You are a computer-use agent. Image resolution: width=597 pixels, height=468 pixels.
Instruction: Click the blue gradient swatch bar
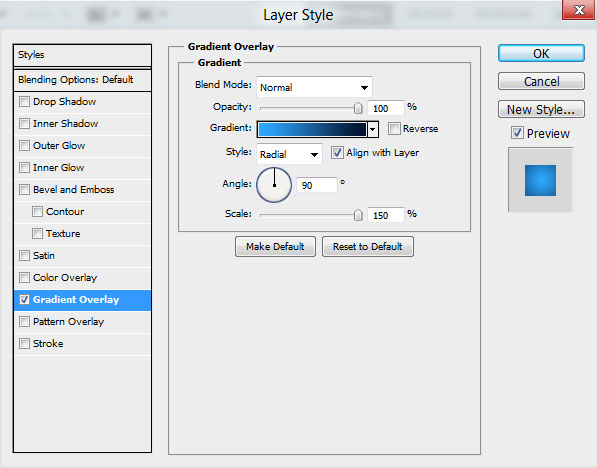(312, 129)
